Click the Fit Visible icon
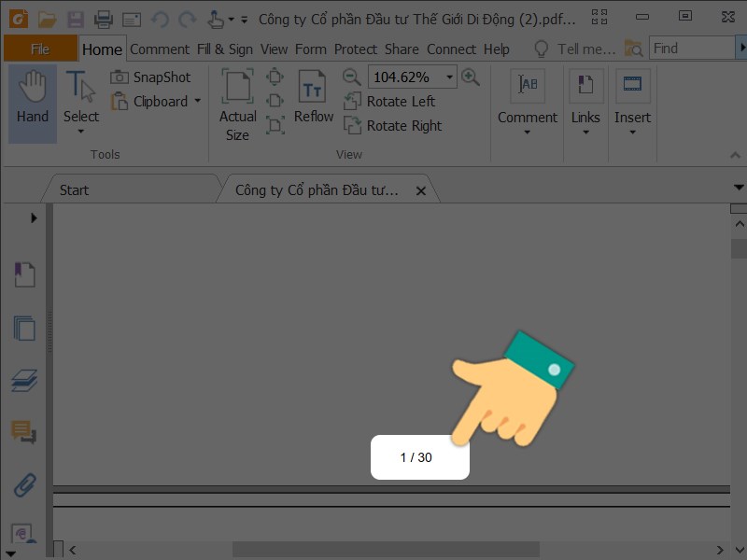Image resolution: width=747 pixels, height=560 pixels. [275, 125]
